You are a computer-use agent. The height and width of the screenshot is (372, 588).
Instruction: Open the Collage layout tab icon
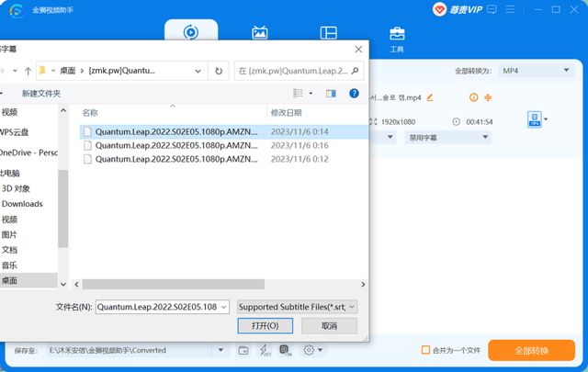pyautogui.click(x=329, y=33)
